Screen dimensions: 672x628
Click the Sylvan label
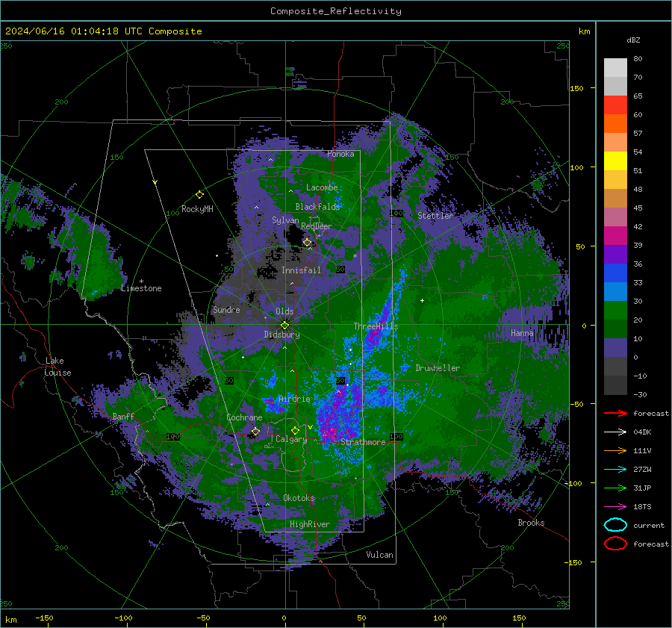coord(285,220)
